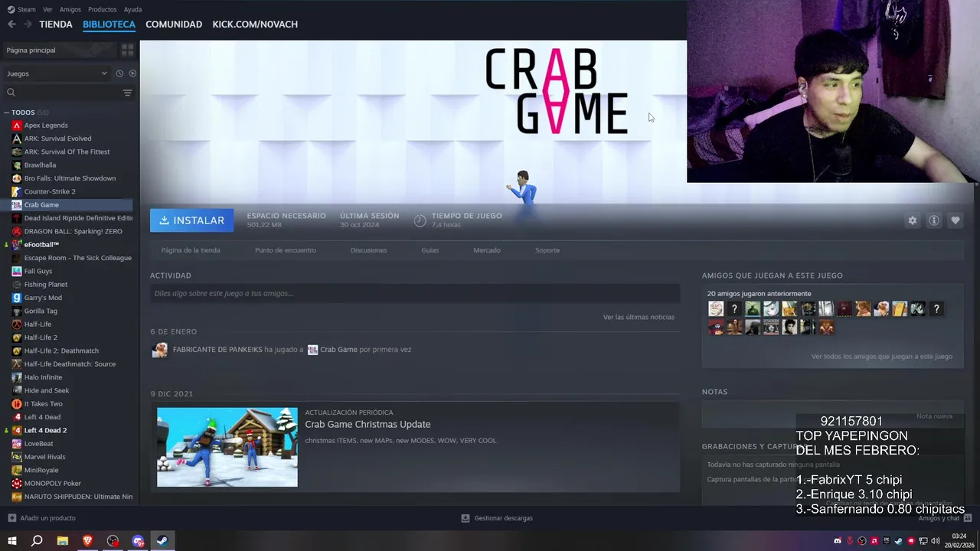Screen dimensions: 980x551
Task: Select DRAGON BALL: Sparking! ZERO
Action: (73, 231)
